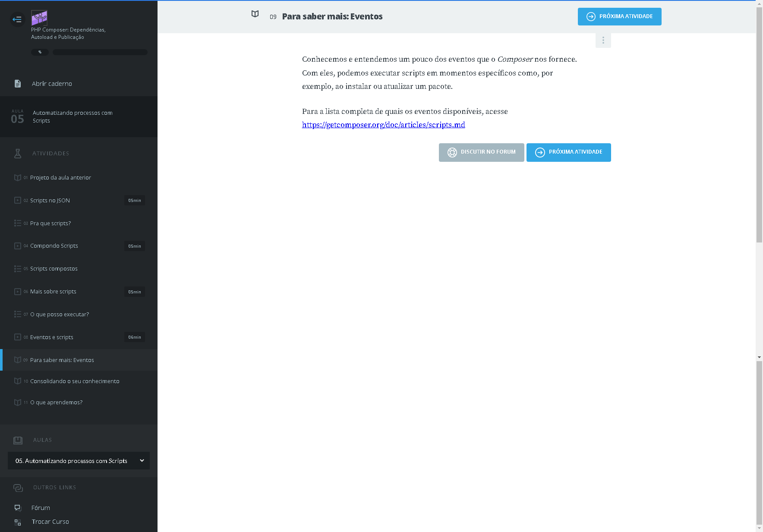Open the getcomposer.org scripts.md link
This screenshot has height=532, width=763.
click(383, 125)
